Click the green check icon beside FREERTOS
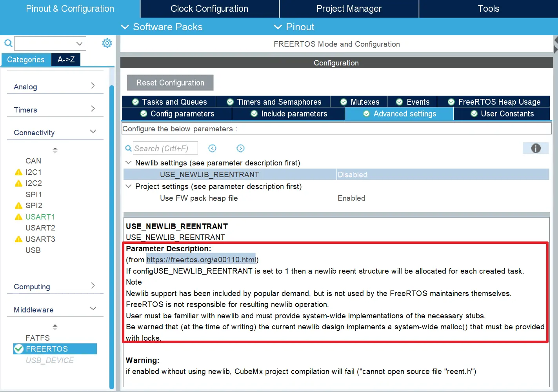The height and width of the screenshot is (392, 558). (x=19, y=349)
